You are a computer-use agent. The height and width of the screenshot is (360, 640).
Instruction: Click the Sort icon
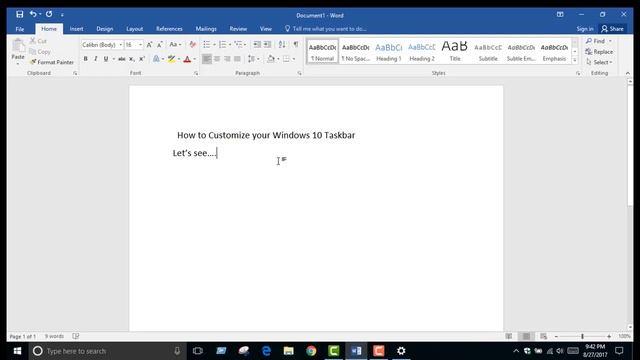[282, 44]
